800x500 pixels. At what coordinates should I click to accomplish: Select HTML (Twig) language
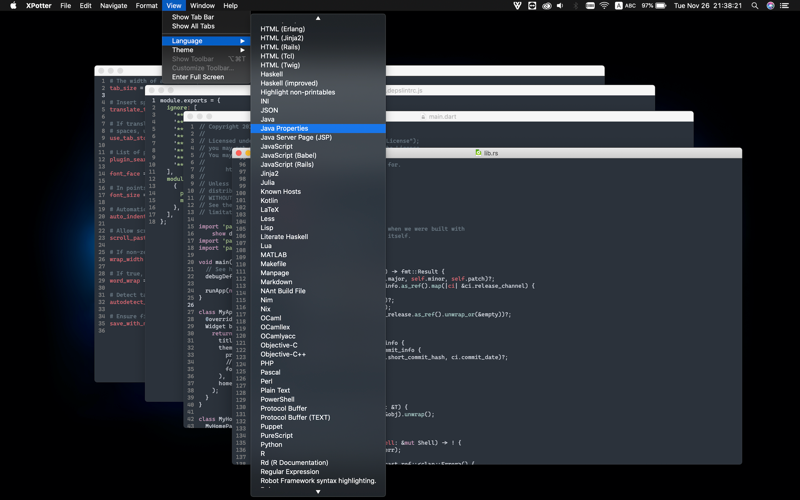tap(318, 65)
